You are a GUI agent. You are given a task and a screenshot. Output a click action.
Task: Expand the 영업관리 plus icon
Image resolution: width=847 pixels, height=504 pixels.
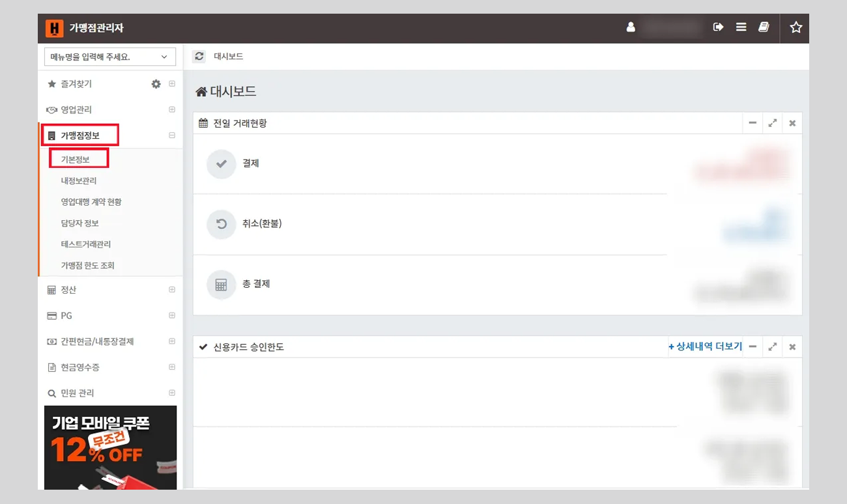coord(172,109)
